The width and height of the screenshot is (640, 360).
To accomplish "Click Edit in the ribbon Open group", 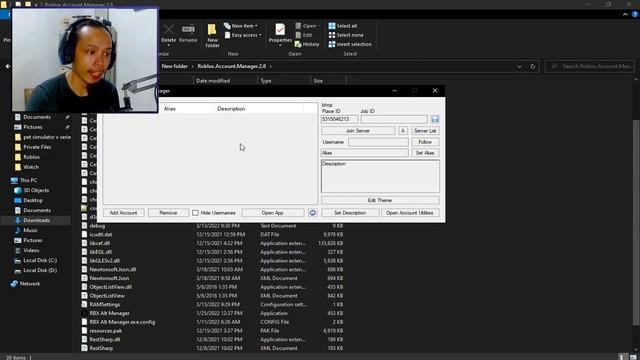I will point(304,35).
